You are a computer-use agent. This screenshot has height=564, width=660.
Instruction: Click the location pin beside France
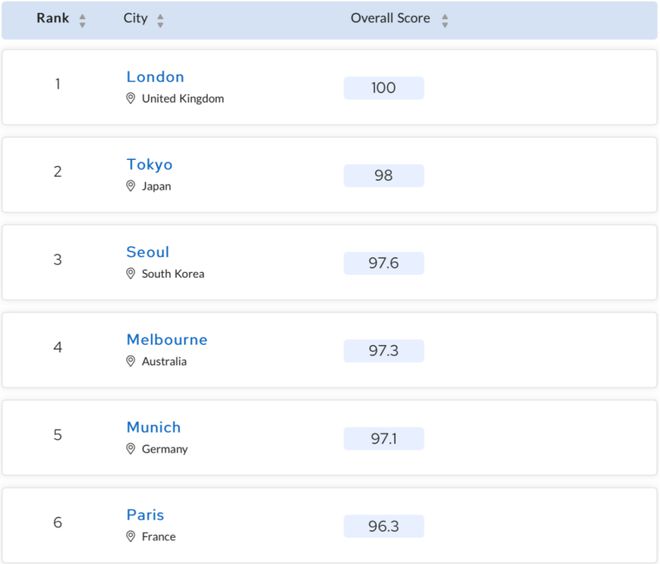coord(131,536)
